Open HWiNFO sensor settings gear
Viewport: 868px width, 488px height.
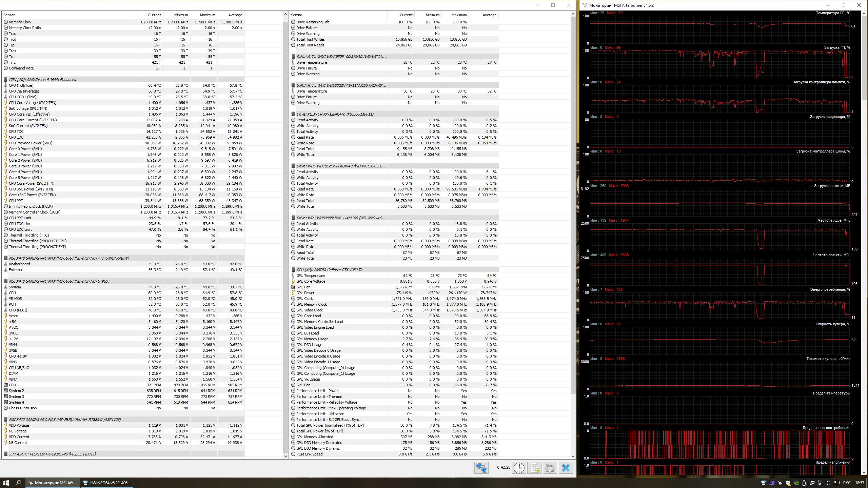550,468
